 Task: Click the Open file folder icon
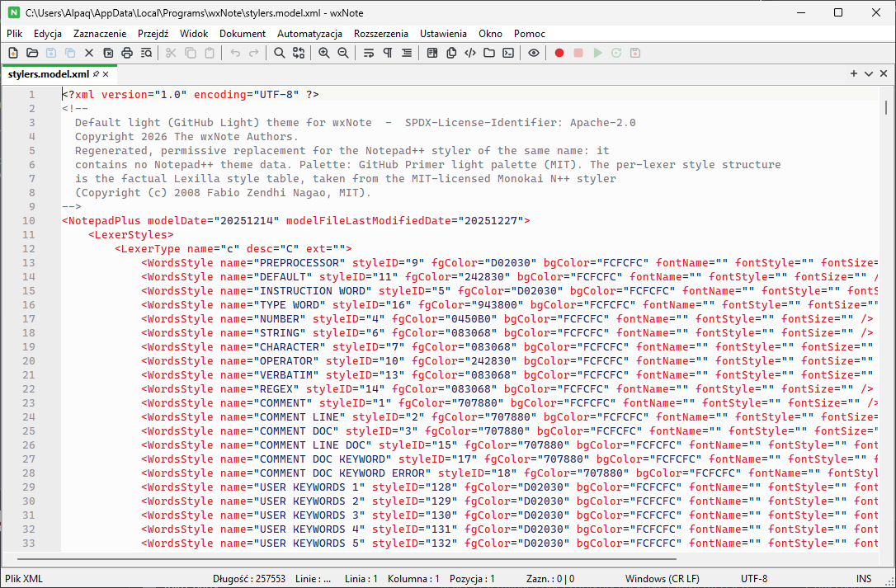(32, 53)
